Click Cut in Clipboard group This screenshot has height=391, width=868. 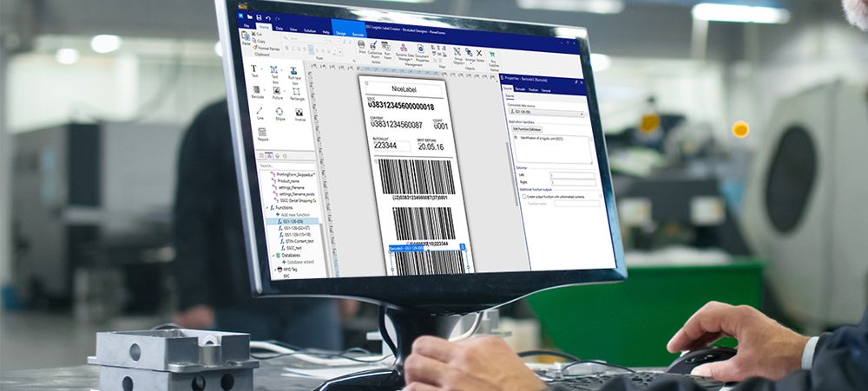(x=258, y=34)
